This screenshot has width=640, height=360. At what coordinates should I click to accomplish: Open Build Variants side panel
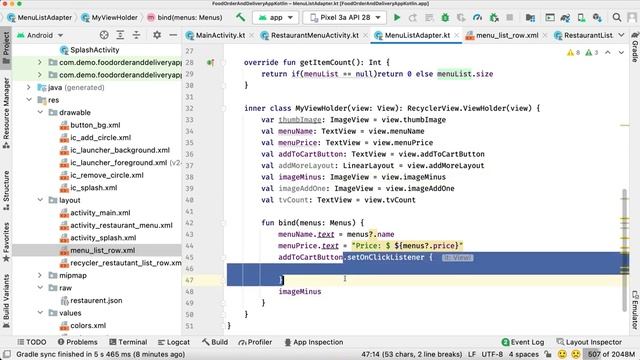coord(6,301)
